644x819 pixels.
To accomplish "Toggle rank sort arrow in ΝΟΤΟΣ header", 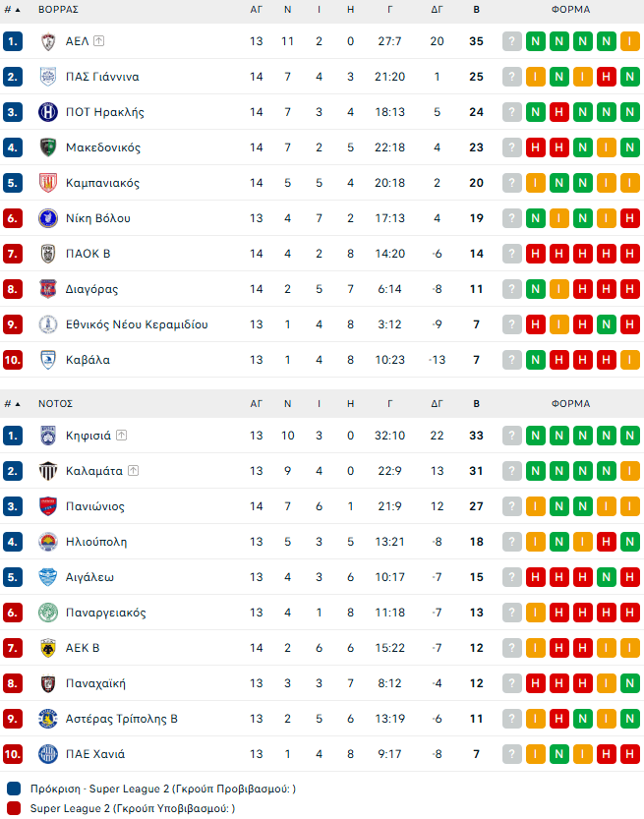I will [18, 403].
